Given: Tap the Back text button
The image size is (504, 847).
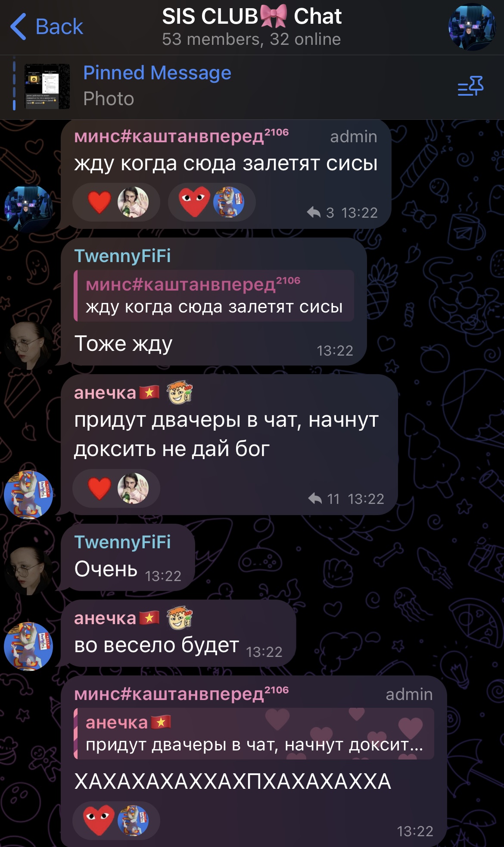Looking at the screenshot, I should (x=59, y=27).
